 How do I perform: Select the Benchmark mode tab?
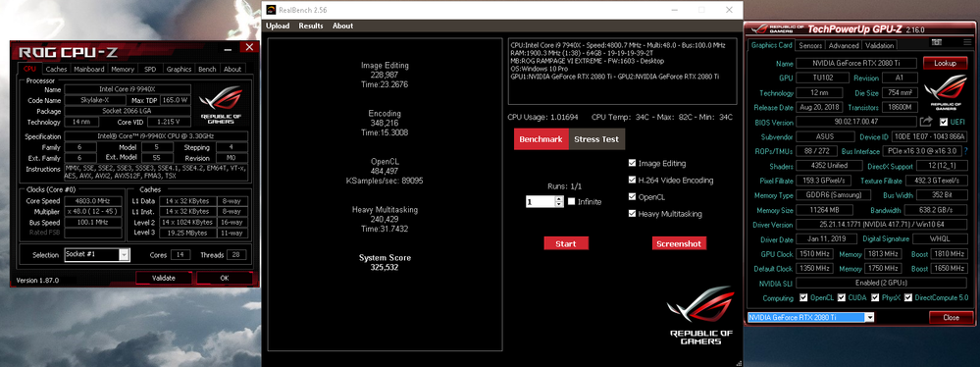(x=541, y=139)
